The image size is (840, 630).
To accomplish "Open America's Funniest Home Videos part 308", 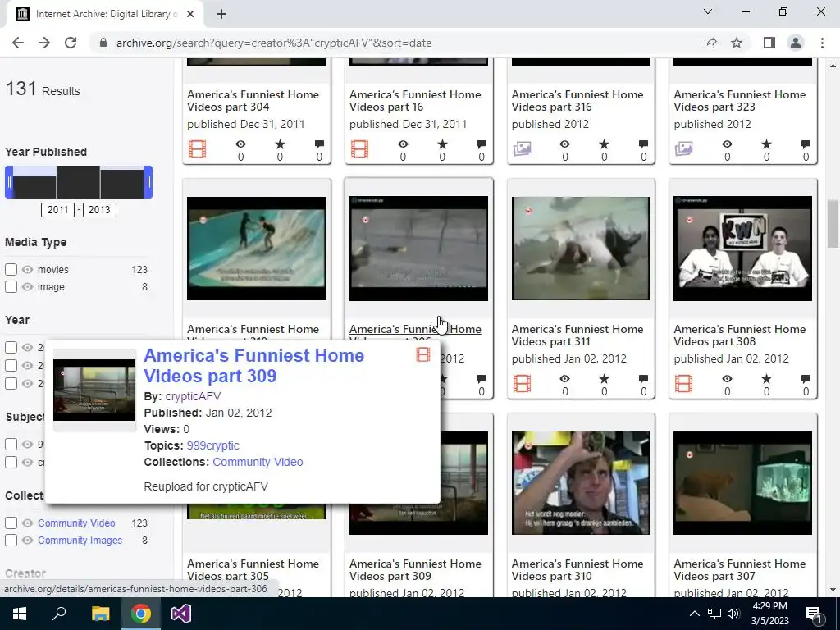I will [x=739, y=336].
